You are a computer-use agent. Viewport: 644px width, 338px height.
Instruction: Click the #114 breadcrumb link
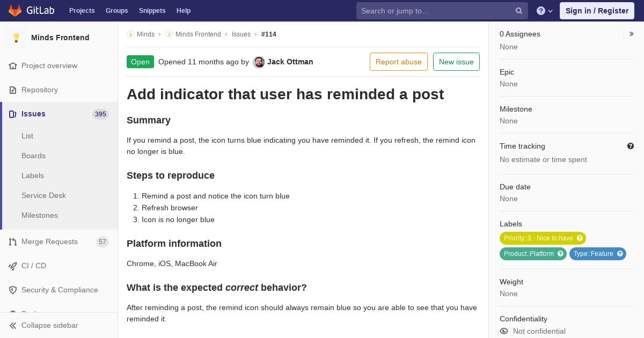[x=269, y=34]
